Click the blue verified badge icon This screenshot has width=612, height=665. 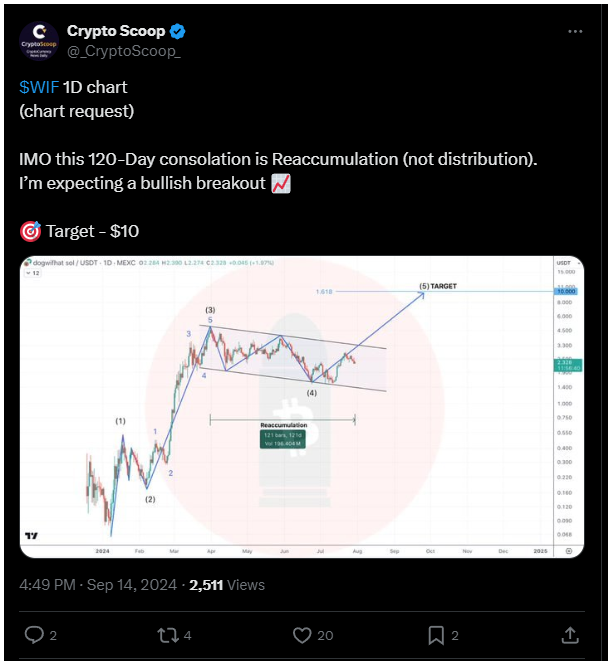coord(177,31)
